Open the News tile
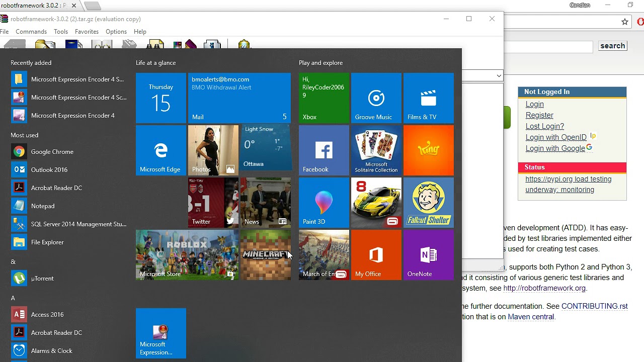Viewport: 644px width, 362px height. pos(266,203)
